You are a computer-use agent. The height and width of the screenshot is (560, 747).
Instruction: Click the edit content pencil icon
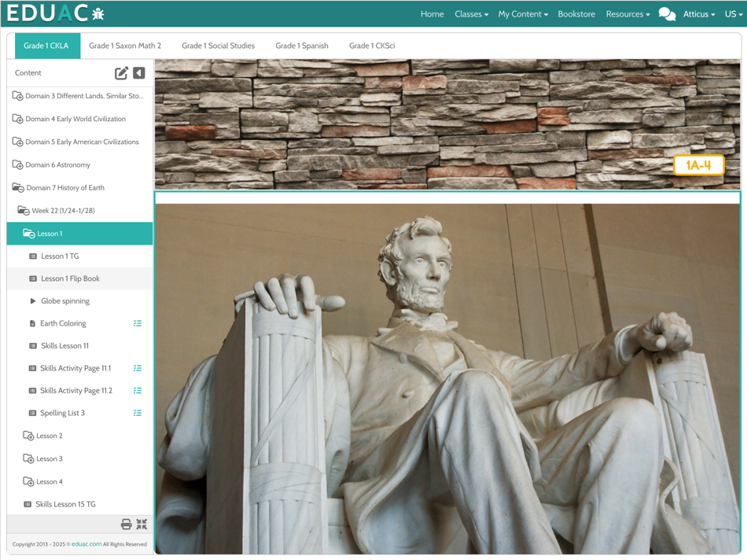(121, 73)
